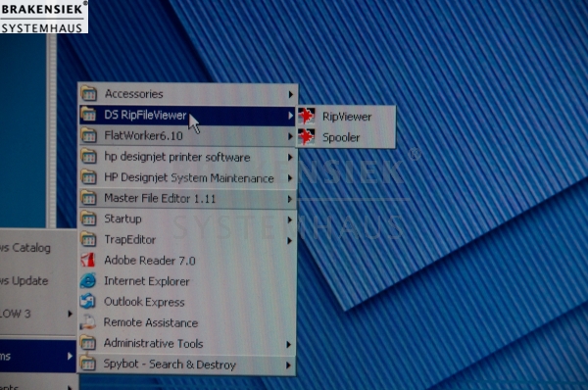Viewport: 588px width, 390px height.
Task: Start Remote Assistance from the menu
Action: point(187,322)
